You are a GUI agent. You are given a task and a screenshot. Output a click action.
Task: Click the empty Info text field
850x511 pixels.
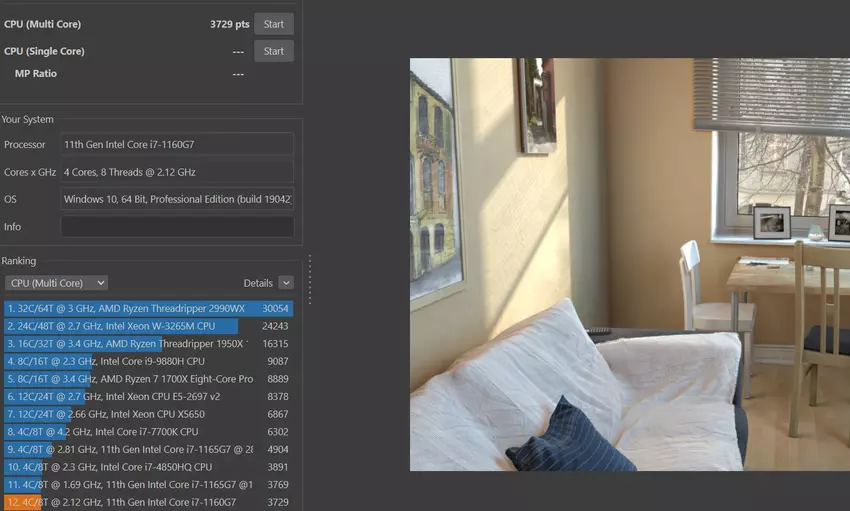pos(177,227)
